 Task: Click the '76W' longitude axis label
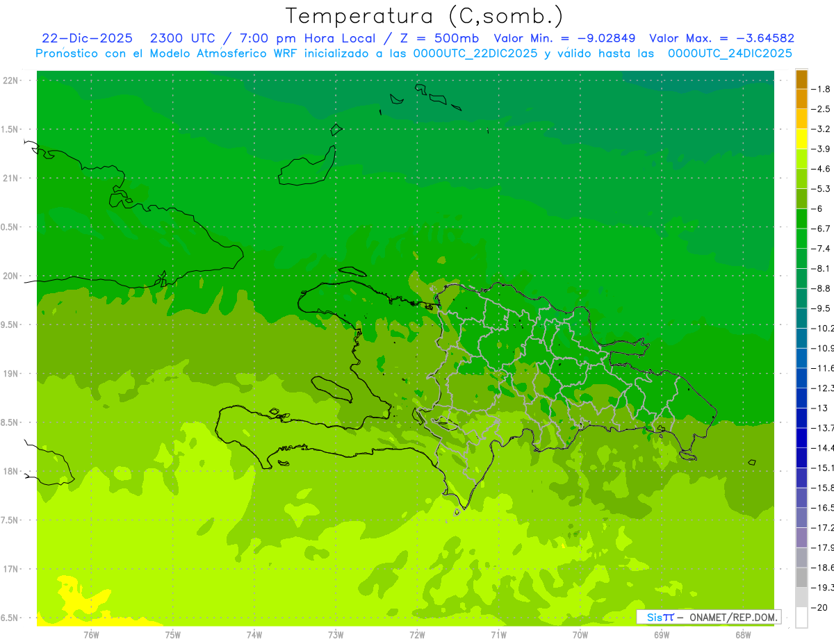(92, 635)
